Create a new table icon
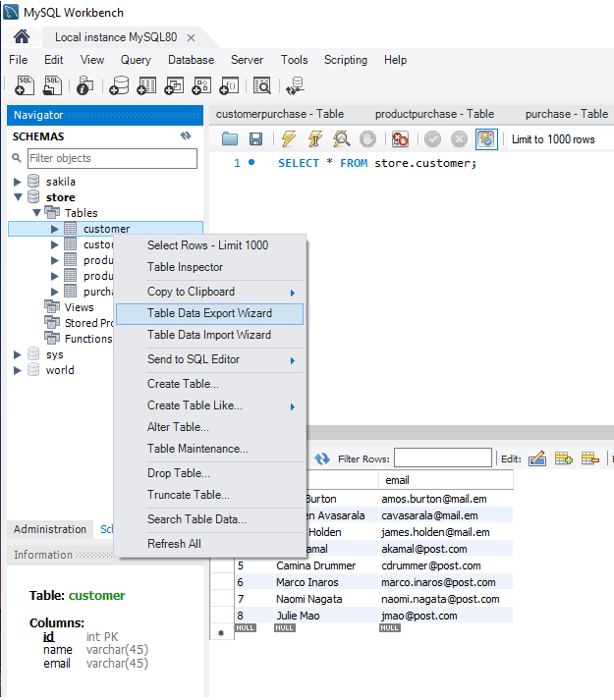The image size is (614, 700). pos(146,85)
